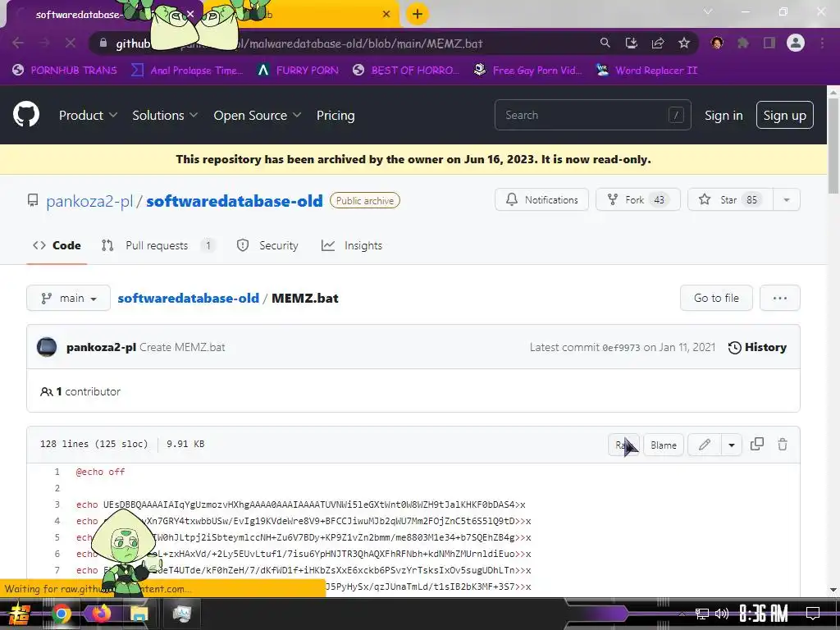Image resolution: width=840 pixels, height=630 pixels.
Task: Click the Sign up button
Action: (785, 115)
